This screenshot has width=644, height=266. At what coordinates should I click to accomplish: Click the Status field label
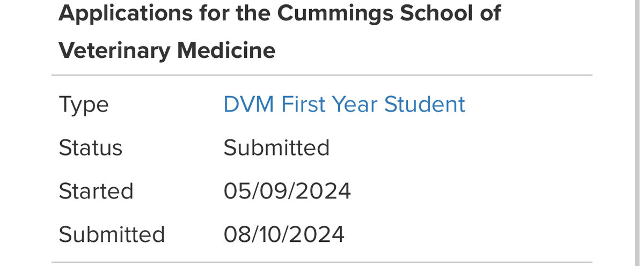pos(91,147)
